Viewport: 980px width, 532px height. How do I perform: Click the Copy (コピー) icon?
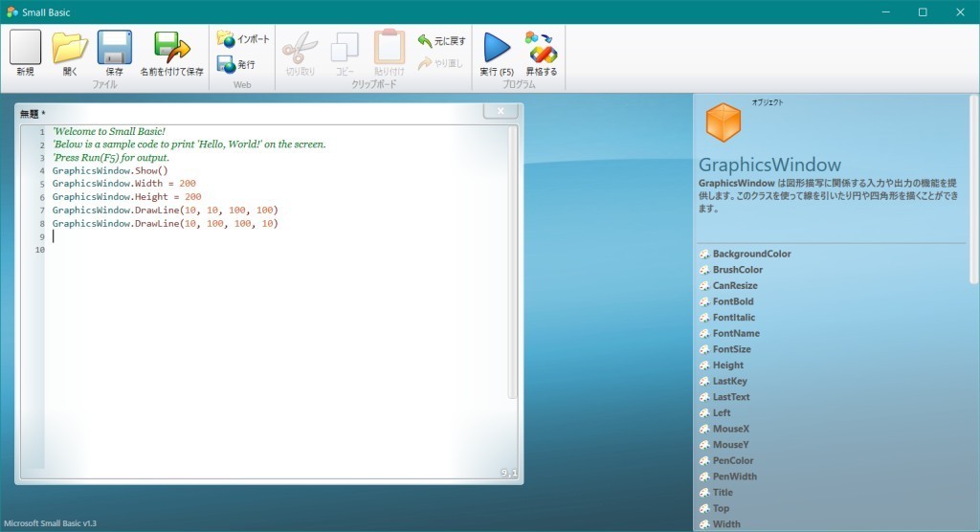(345, 48)
